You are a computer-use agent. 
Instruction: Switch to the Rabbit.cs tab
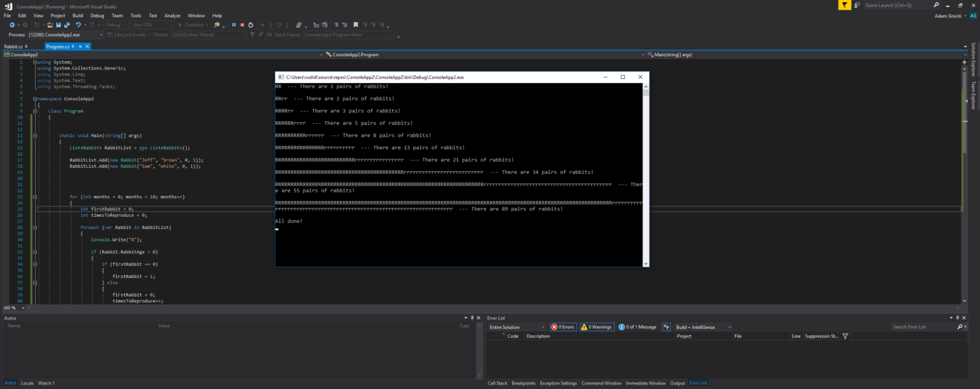13,47
